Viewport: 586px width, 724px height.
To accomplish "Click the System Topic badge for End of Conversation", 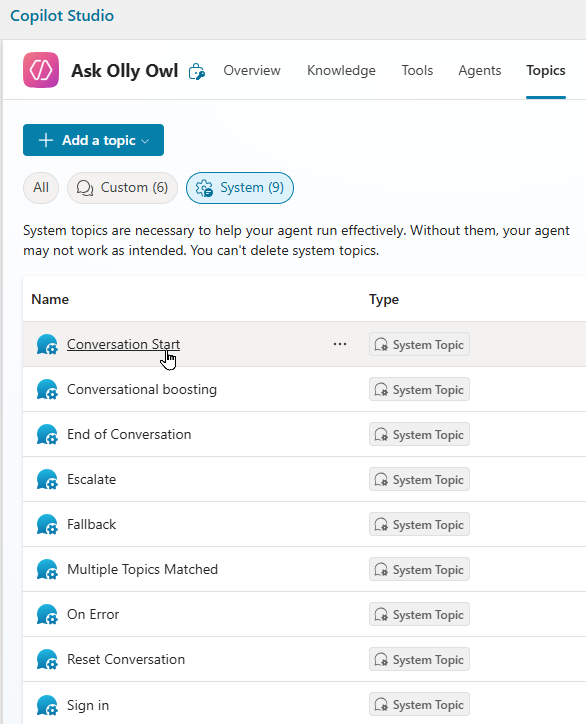I will [419, 434].
